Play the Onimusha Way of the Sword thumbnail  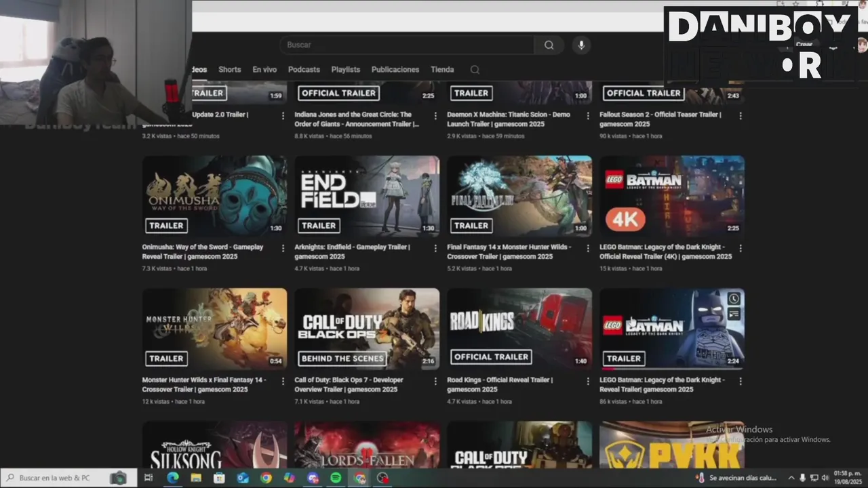point(214,196)
